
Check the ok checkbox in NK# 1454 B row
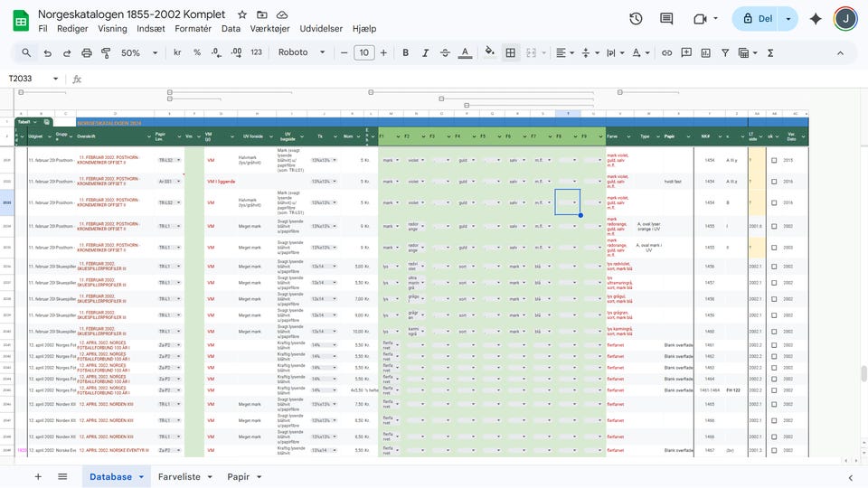click(x=774, y=202)
